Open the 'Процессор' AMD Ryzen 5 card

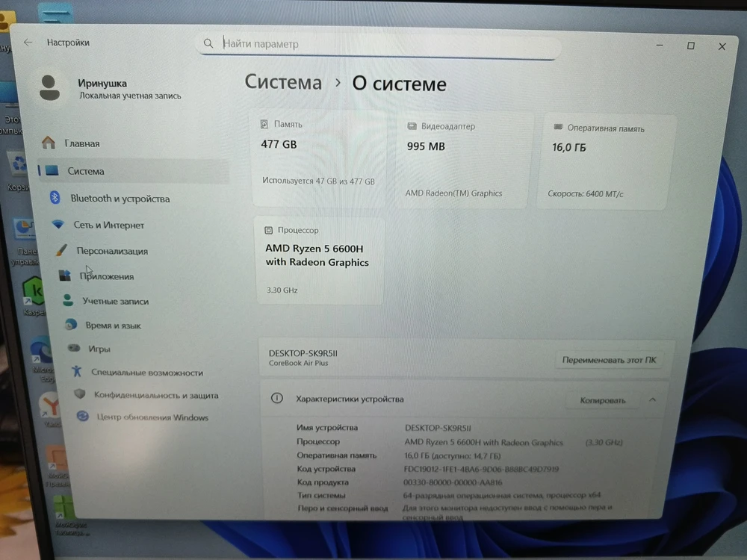point(320,260)
